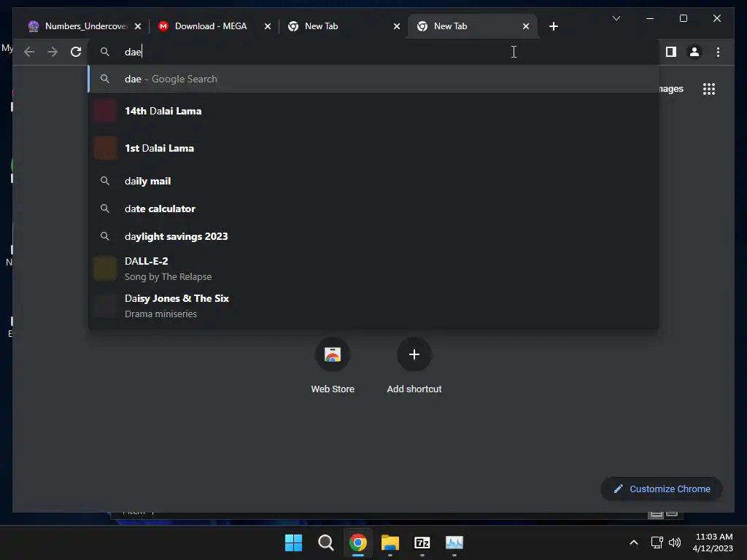Show hidden system tray icons
This screenshot has width=747, height=560.
point(634,542)
